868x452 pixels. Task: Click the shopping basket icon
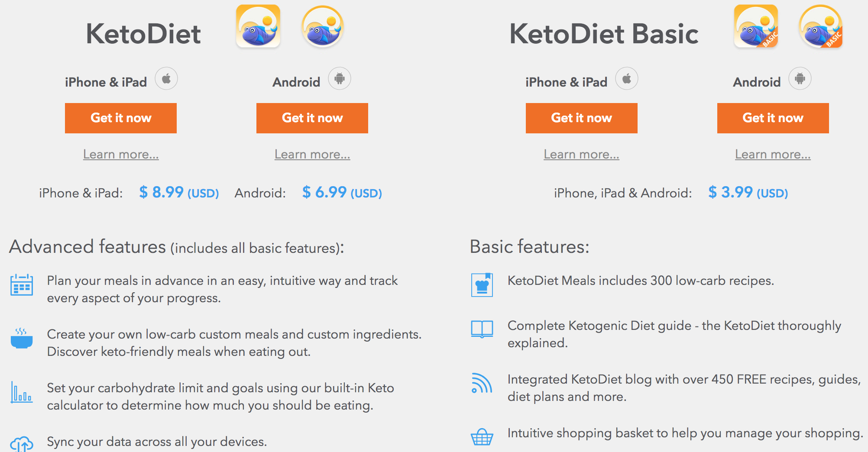482,436
